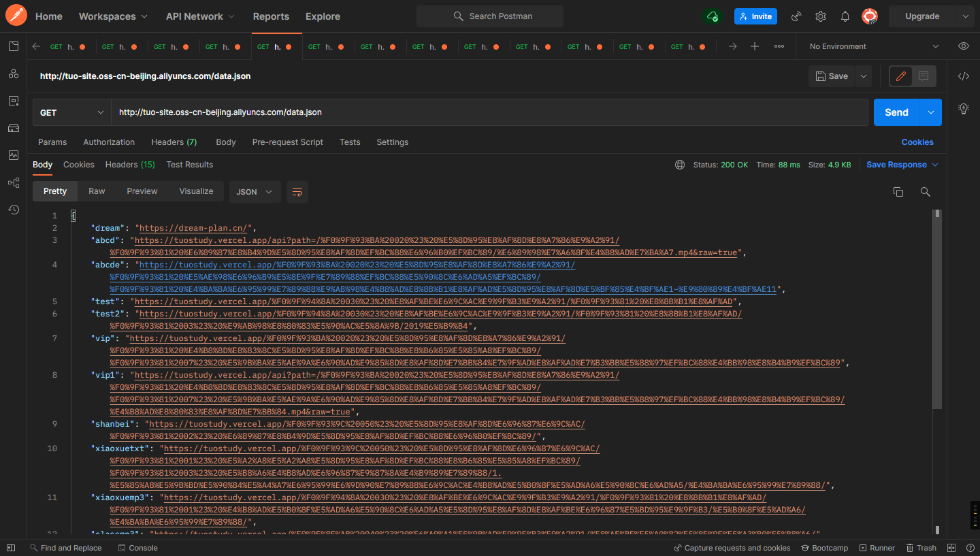Open APIs panel in sidebar
Screen dimensions: 980x556
[x=14, y=73]
